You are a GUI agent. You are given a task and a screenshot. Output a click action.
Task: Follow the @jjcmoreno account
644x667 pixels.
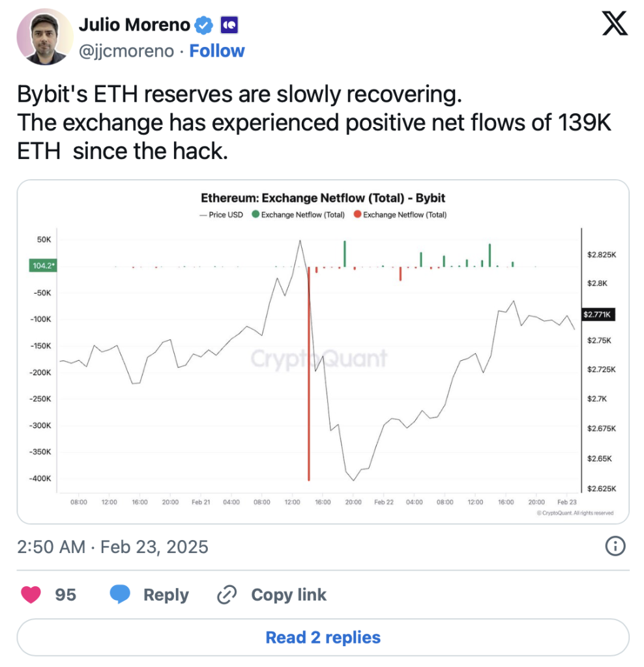[217, 51]
